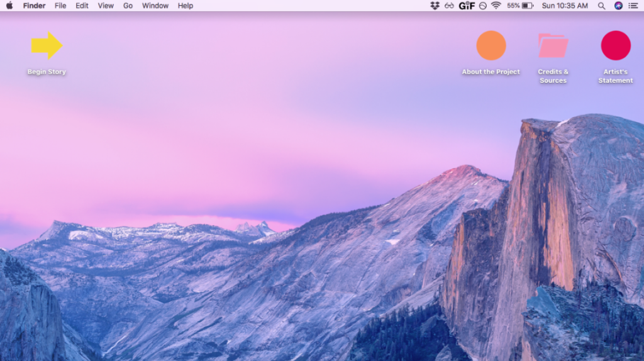Click the Sun 10:35 AM clock
The width and height of the screenshot is (644, 361).
565,6
